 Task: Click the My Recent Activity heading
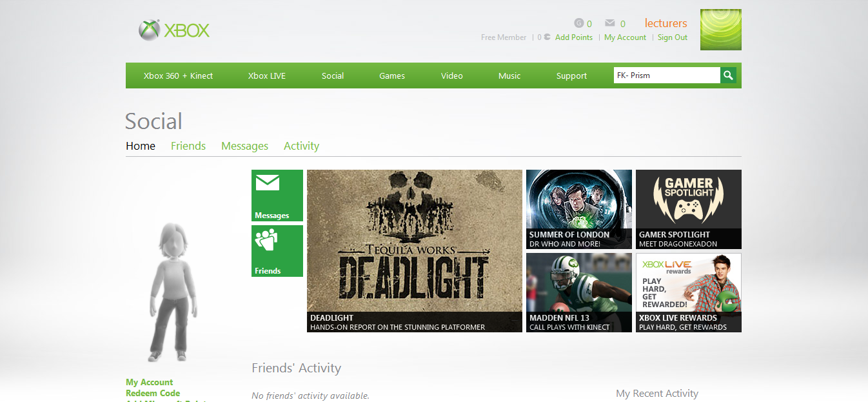657,393
